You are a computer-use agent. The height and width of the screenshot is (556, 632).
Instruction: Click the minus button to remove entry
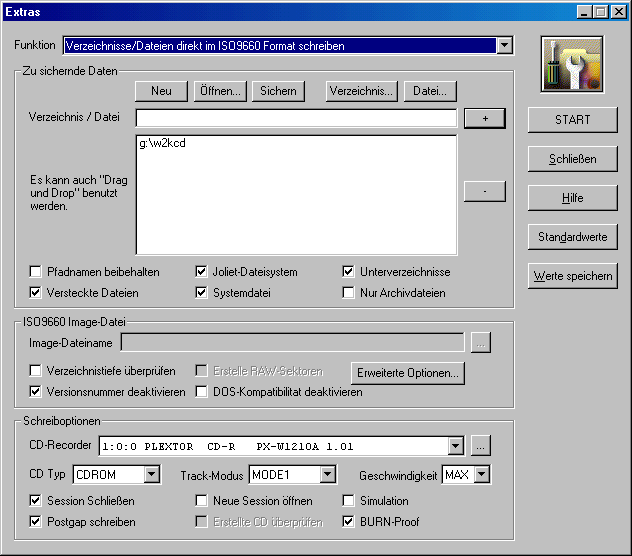tap(485, 191)
